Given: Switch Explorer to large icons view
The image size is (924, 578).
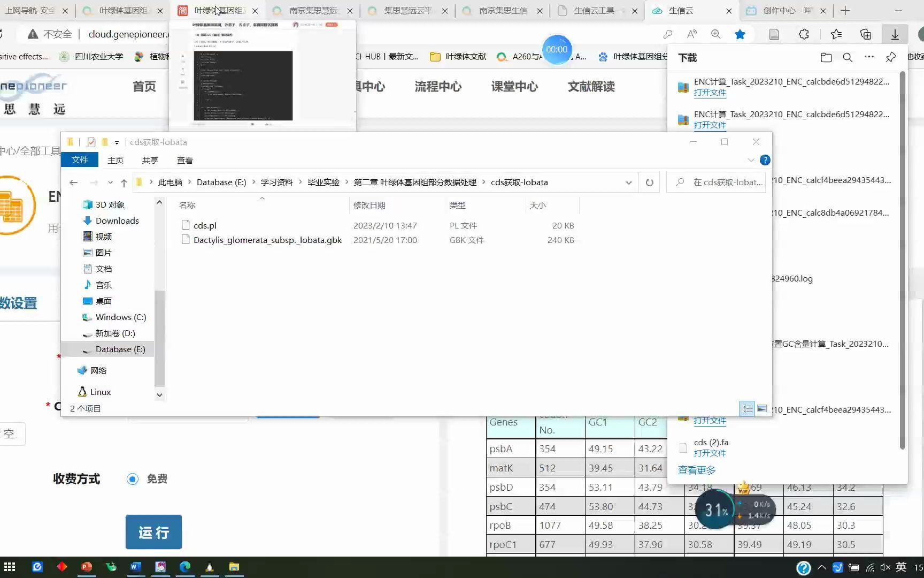Looking at the screenshot, I should click(x=762, y=409).
